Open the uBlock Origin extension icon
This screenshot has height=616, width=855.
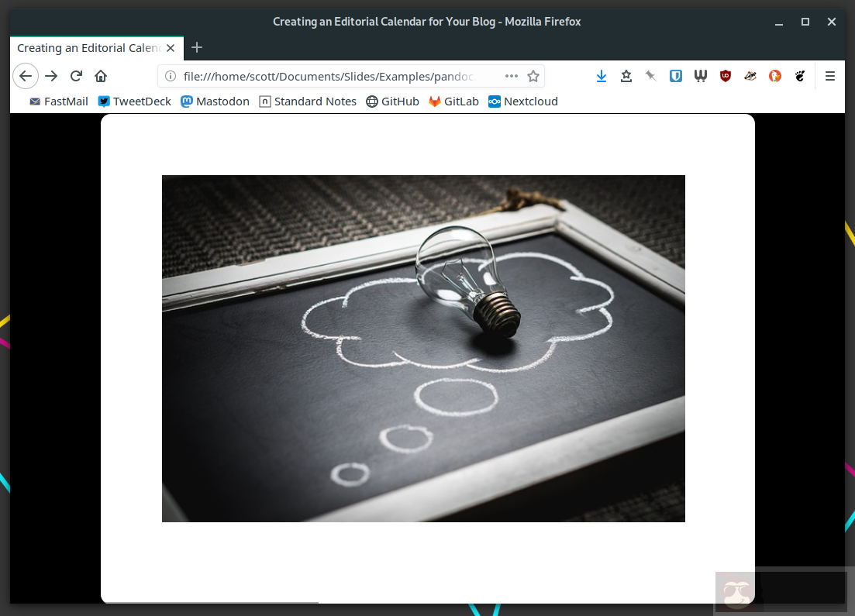[x=726, y=76]
